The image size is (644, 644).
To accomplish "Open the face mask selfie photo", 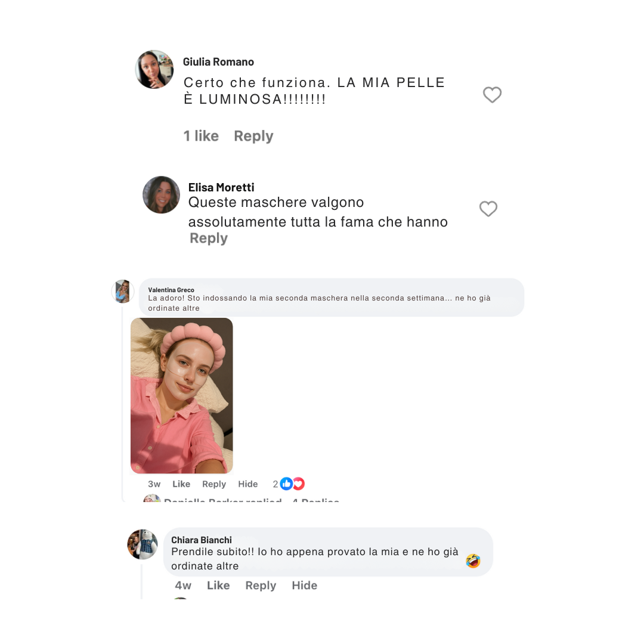I will coord(181,395).
